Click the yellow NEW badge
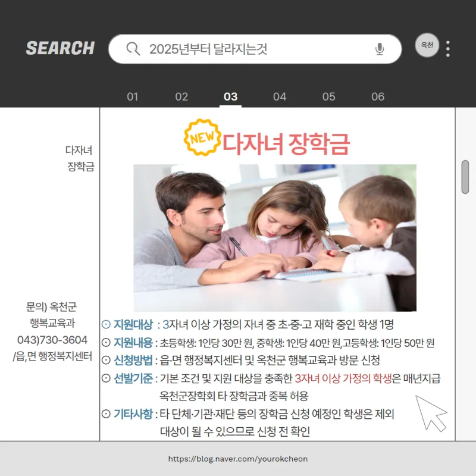This screenshot has height=476, width=476. pyautogui.click(x=202, y=137)
